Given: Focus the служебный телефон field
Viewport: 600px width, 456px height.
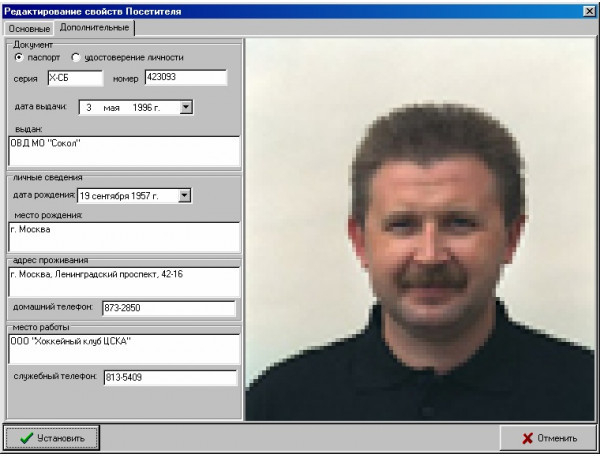Looking at the screenshot, I should (169, 378).
